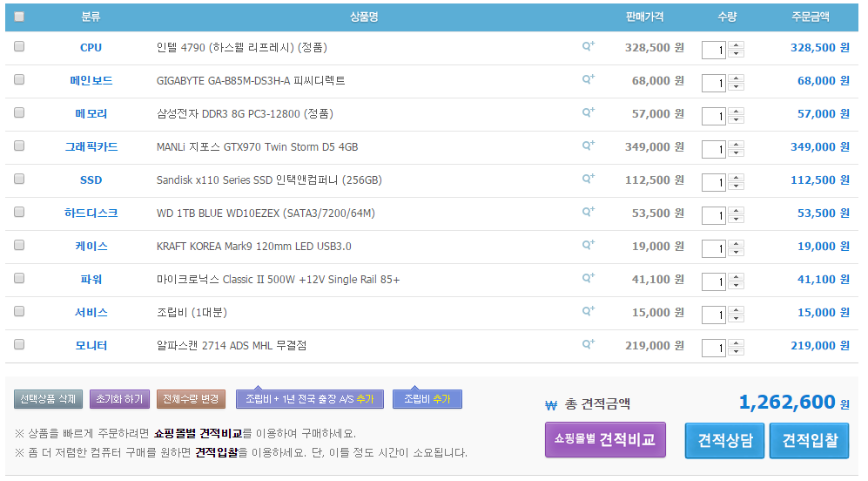
Task: Tick the select-all checkbox in the table header
Action: [19, 17]
